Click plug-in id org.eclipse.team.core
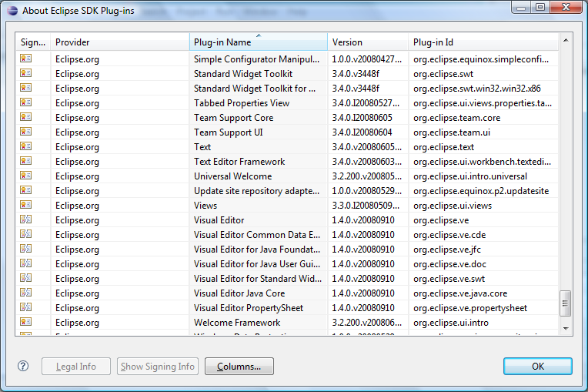588x392 pixels. click(x=456, y=118)
